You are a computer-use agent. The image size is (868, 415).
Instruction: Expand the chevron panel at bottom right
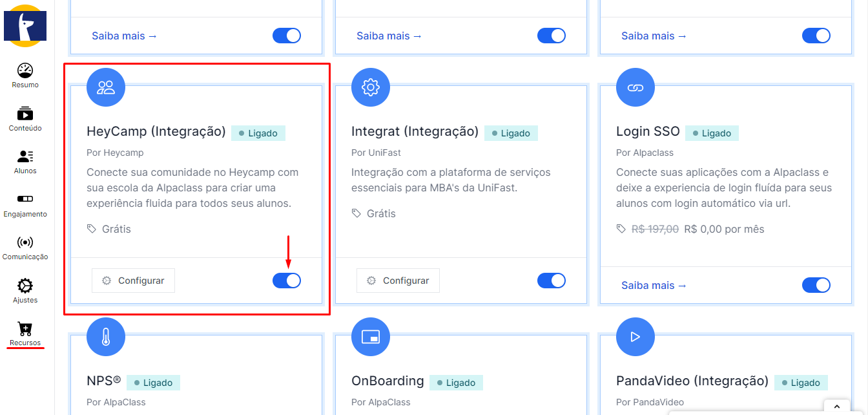tap(837, 407)
